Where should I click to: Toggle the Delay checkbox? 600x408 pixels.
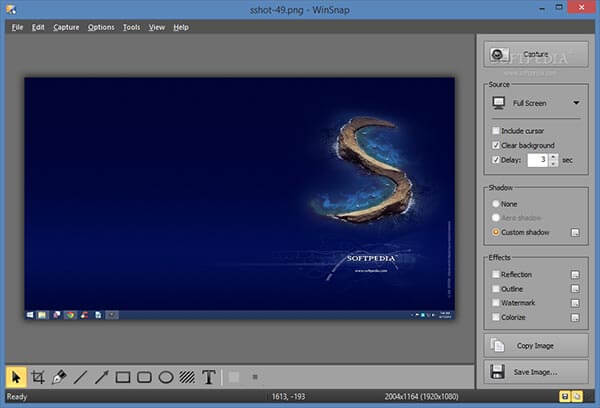[496, 160]
